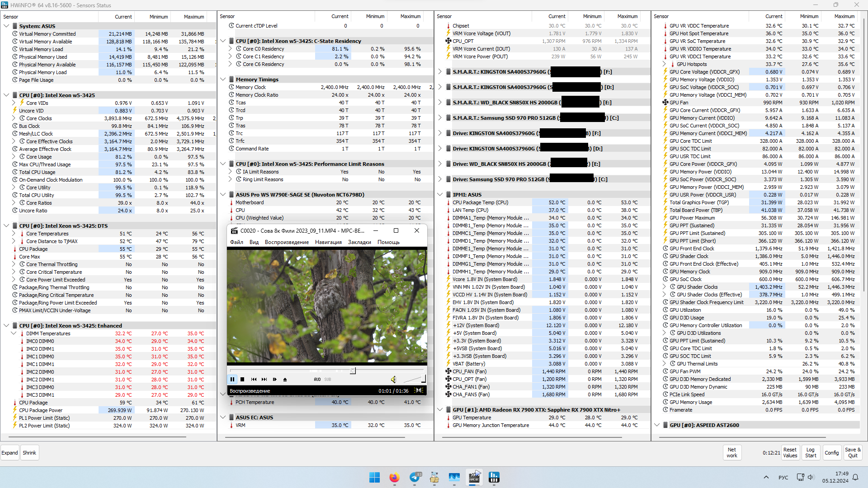Open Config settings in HWiNFO
Screen dimensions: 868x488
pyautogui.click(x=831, y=453)
